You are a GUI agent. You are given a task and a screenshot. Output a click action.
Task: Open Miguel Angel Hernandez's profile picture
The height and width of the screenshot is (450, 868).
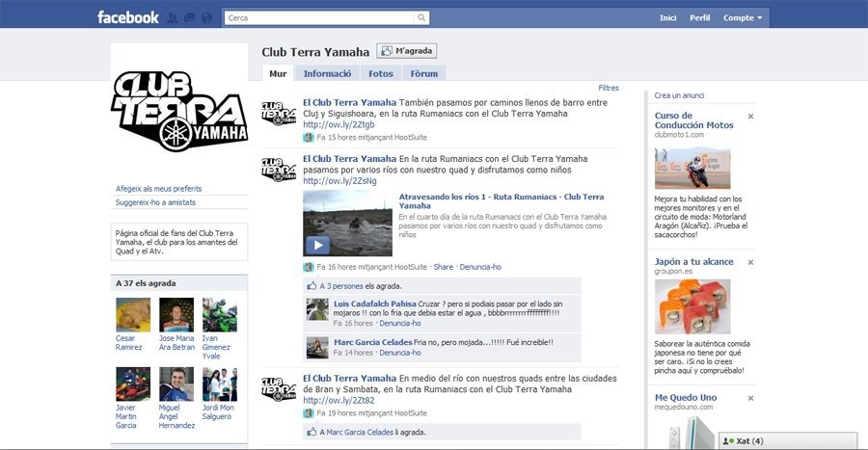176,384
